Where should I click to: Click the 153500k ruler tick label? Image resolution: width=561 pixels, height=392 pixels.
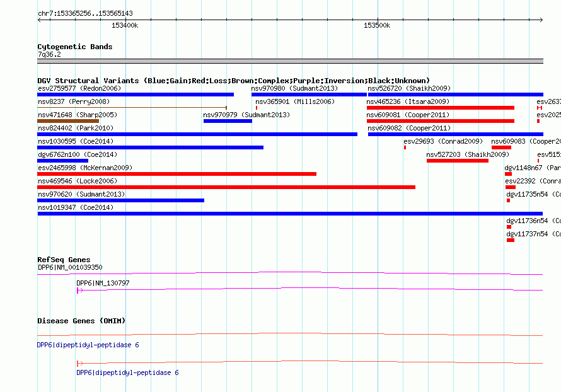[377, 25]
